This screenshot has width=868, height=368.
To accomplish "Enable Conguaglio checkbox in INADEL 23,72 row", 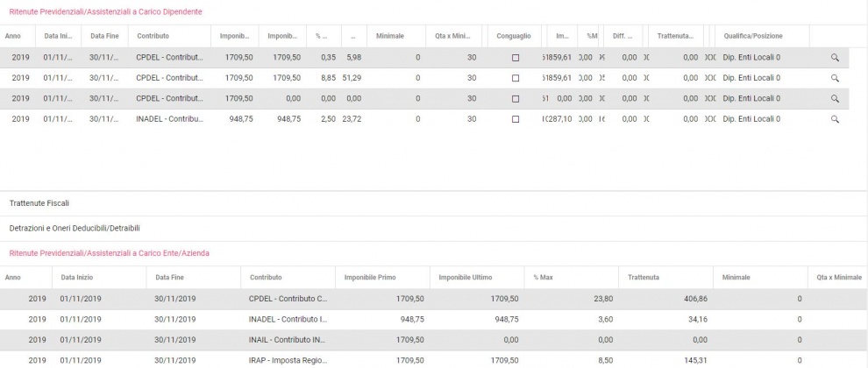I will [x=515, y=118].
